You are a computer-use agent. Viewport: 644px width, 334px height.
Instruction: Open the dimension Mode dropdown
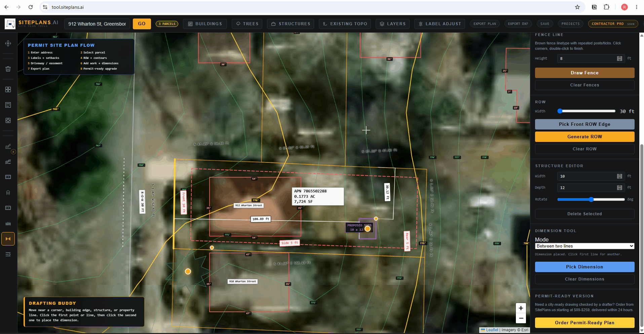coord(584,246)
